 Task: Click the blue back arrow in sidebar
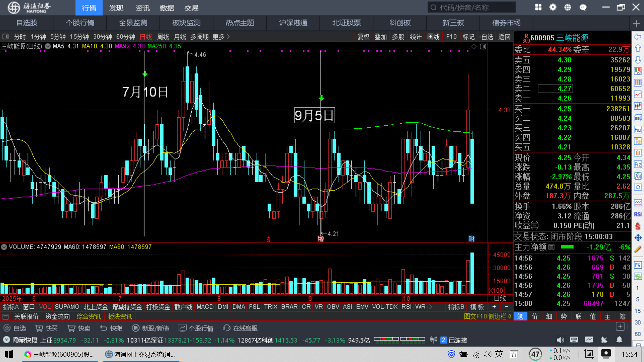coord(638,37)
